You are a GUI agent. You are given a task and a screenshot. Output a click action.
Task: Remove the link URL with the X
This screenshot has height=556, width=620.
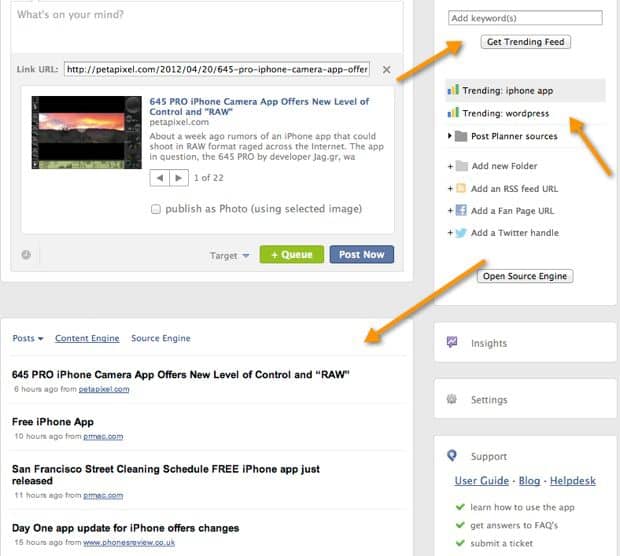[x=387, y=70]
